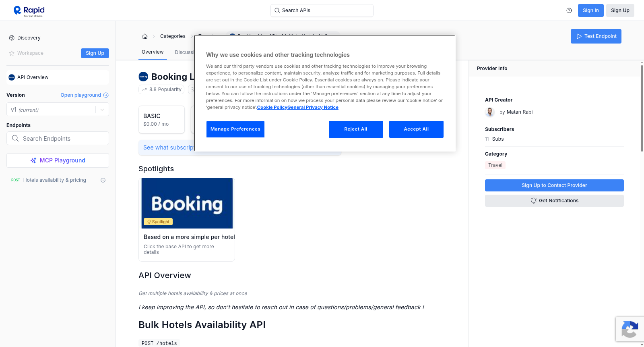Expand the v1 (current) version dropdown

(58, 110)
